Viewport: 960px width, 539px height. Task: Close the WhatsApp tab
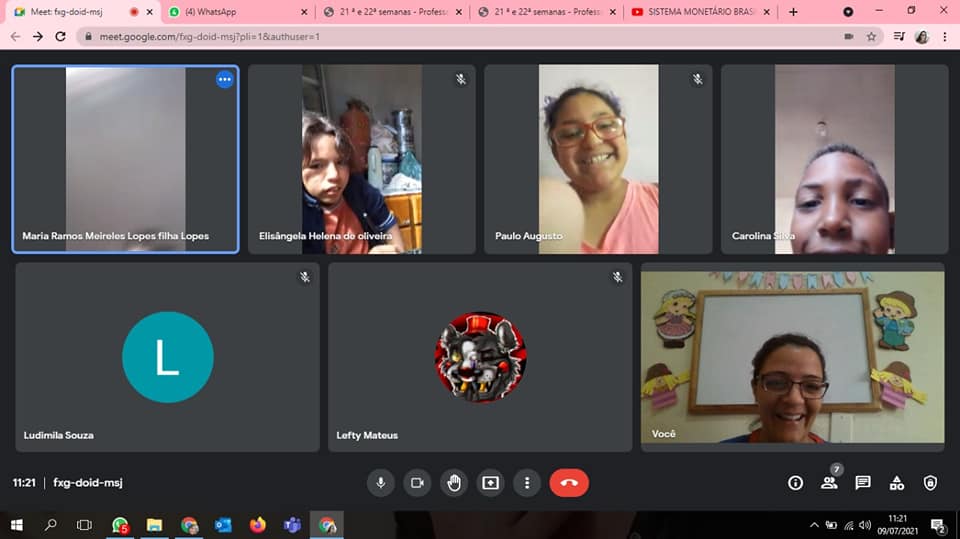click(304, 12)
